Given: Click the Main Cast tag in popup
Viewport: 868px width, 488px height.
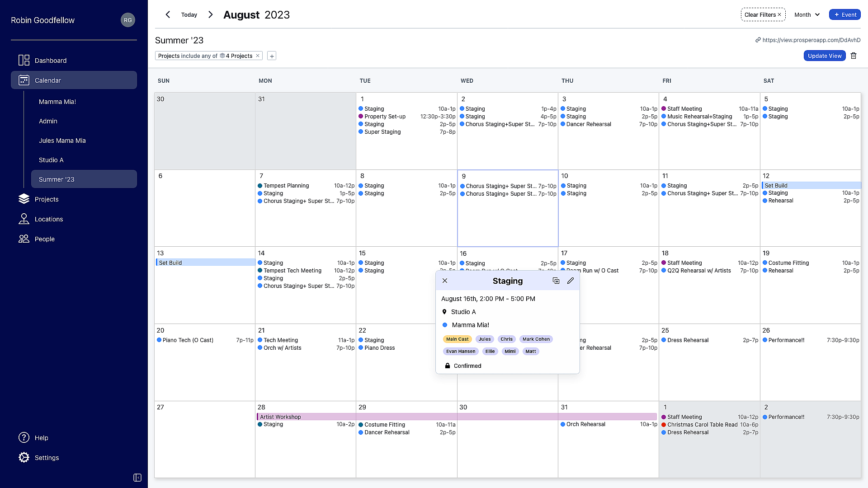Looking at the screenshot, I should pyautogui.click(x=457, y=339).
